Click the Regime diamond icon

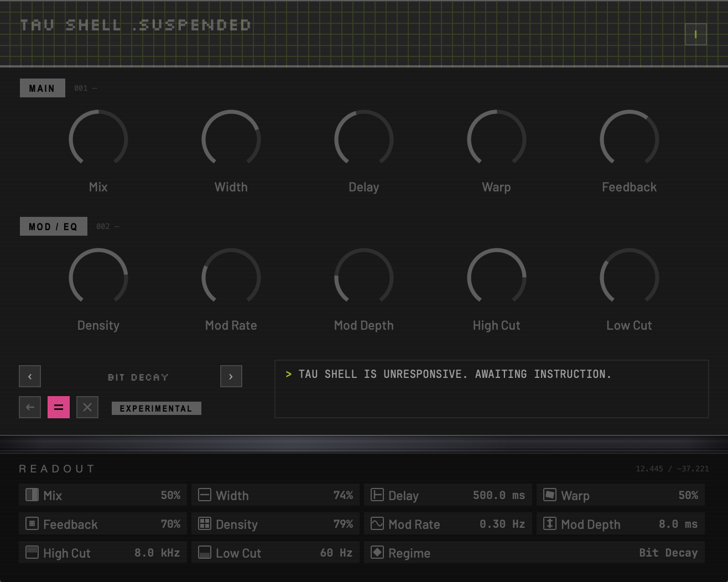click(377, 552)
